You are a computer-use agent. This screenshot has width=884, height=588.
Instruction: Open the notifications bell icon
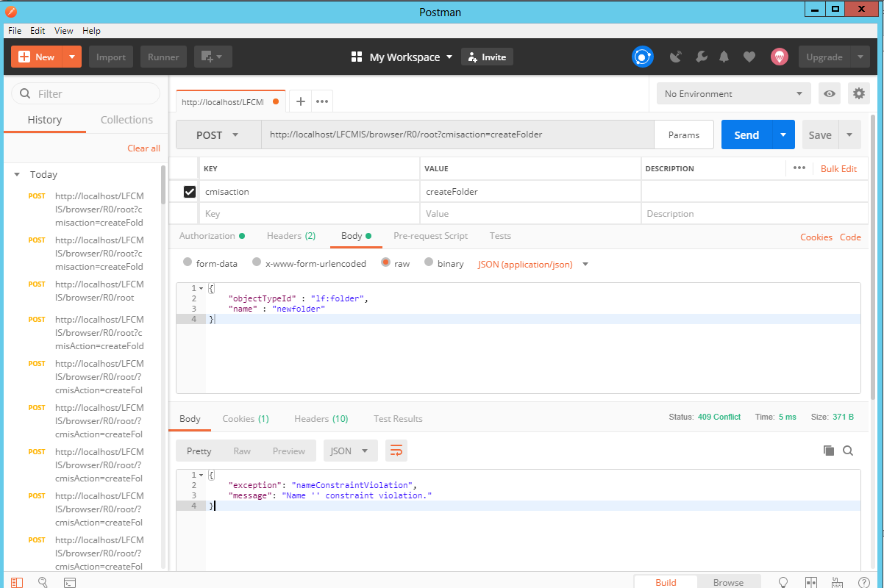724,57
